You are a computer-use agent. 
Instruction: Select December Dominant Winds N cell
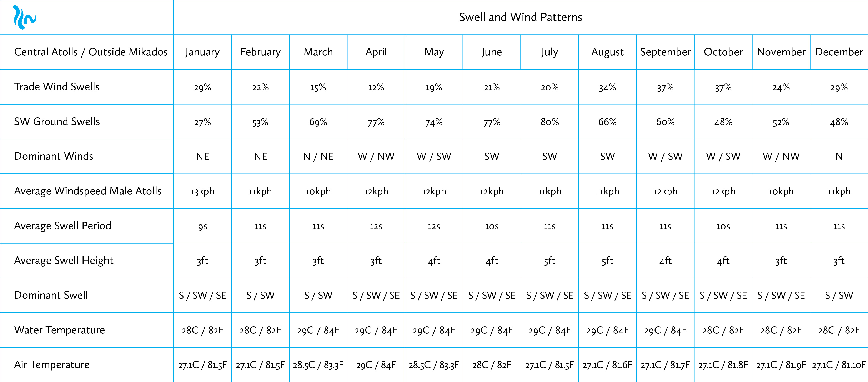(x=839, y=157)
